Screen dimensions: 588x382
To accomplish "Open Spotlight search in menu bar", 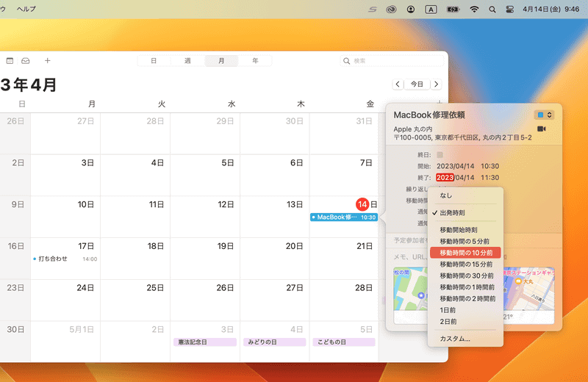I will tap(492, 10).
